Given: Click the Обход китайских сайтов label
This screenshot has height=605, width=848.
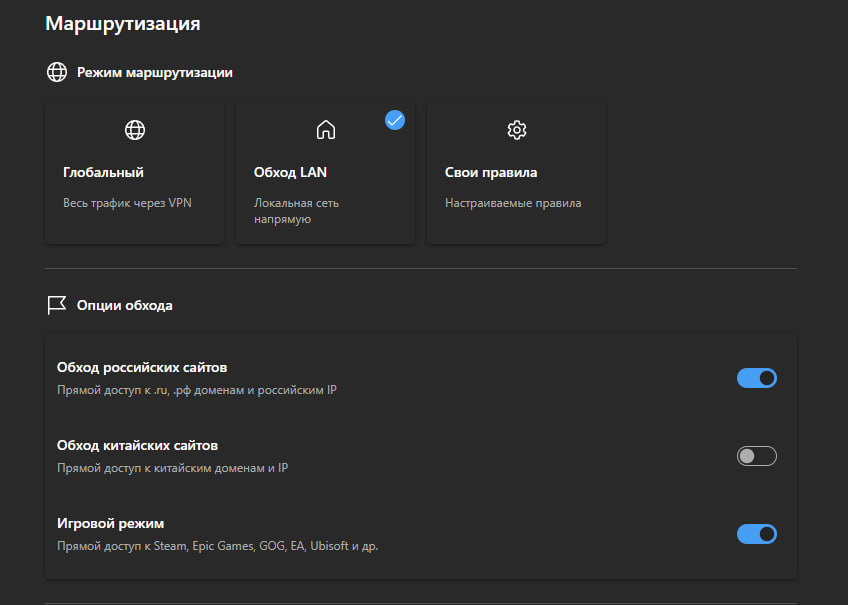Looking at the screenshot, I should pos(137,445).
